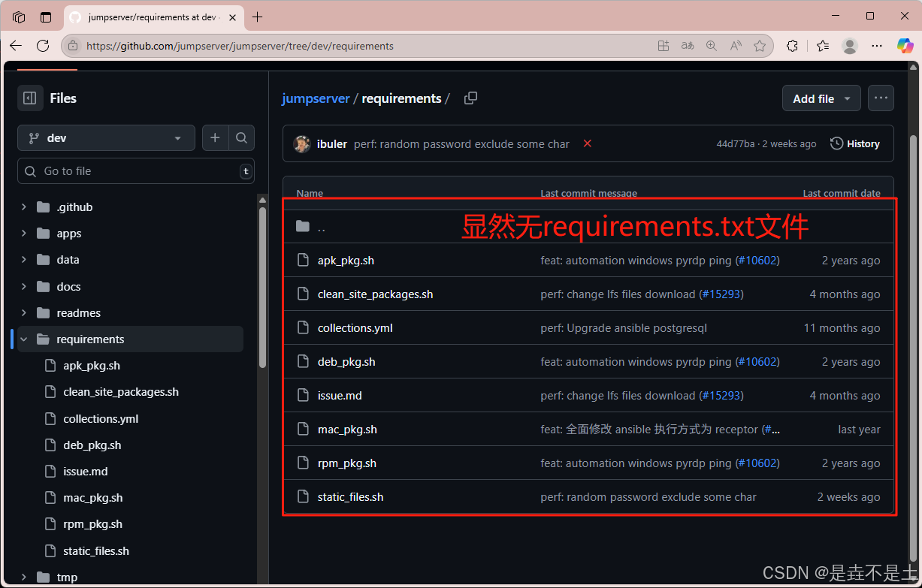Open issue.md in sidebar tree
The width and height of the screenshot is (922, 588).
coord(86,472)
